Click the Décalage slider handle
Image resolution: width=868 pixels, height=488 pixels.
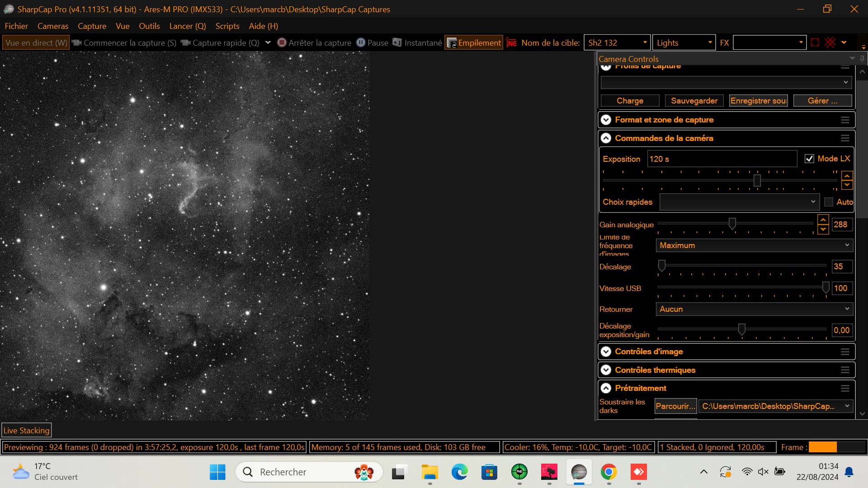tap(661, 266)
